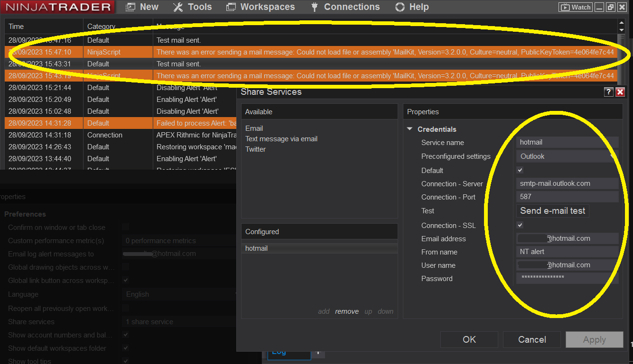633x364 pixels.
Task: Click the Connection - Server field
Action: pyautogui.click(x=568, y=183)
